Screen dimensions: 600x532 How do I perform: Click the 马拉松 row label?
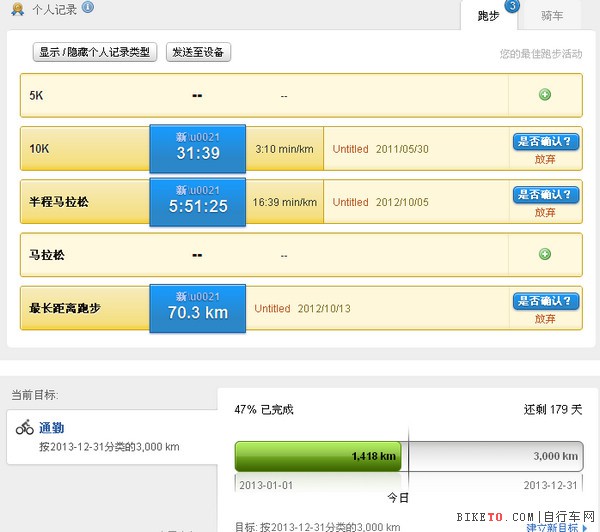click(47, 255)
